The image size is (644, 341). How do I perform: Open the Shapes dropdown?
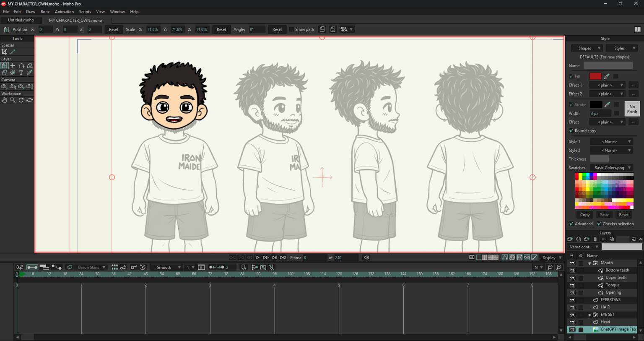coord(587,48)
